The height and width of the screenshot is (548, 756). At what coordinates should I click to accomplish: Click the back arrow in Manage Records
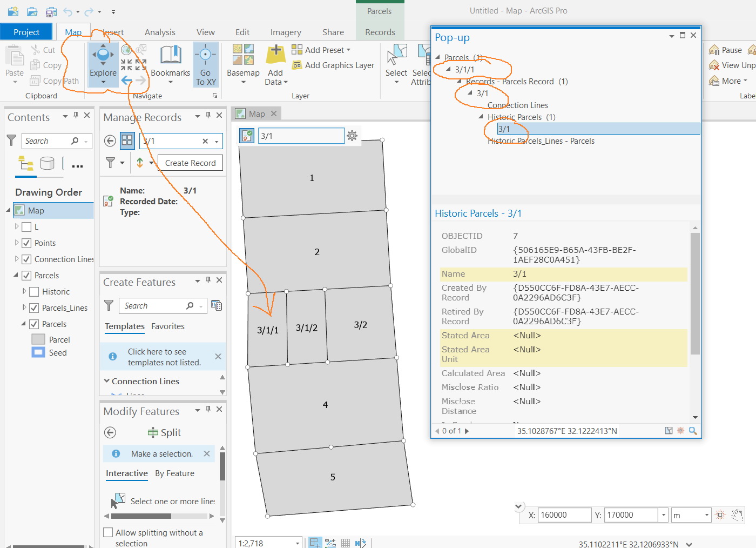(x=110, y=141)
